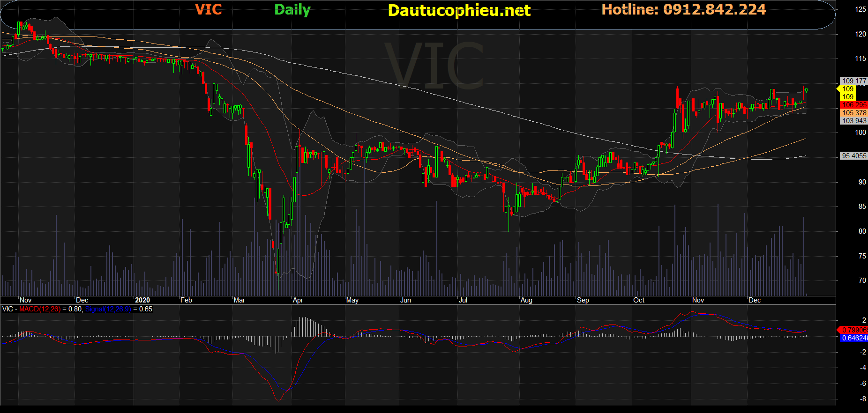Click the 125 level on price axis
Image resolution: width=868 pixels, height=413 pixels.
coord(861,9)
